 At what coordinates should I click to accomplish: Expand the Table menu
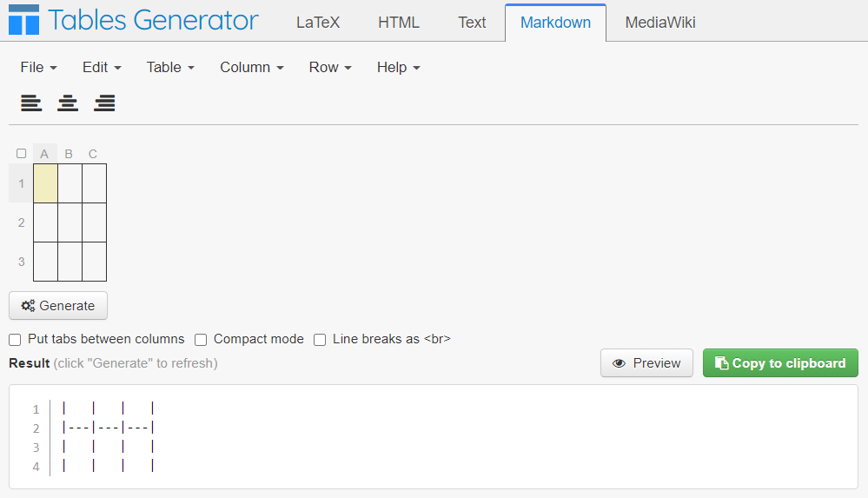pos(170,67)
